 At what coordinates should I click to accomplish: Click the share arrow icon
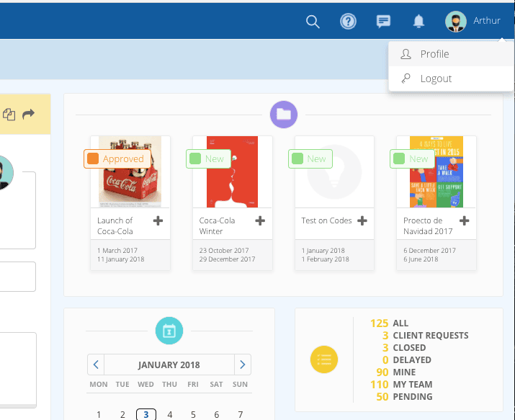29,114
